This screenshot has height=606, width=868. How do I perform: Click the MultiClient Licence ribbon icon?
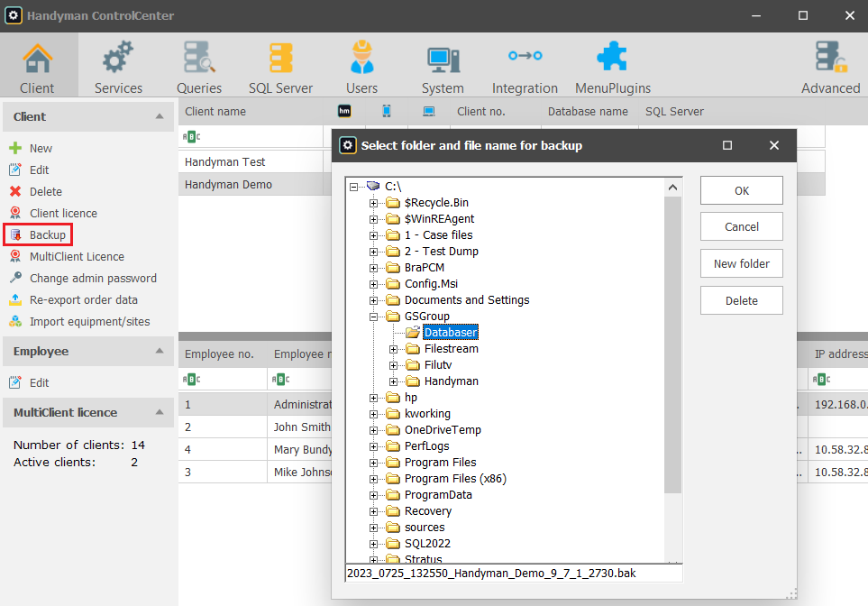15,256
